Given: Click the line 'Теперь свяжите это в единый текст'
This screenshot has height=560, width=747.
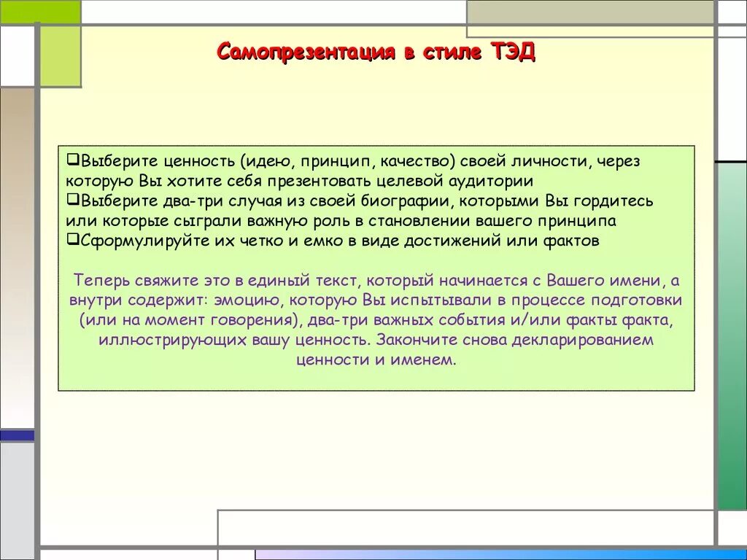Looking at the screenshot, I should 376,281.
